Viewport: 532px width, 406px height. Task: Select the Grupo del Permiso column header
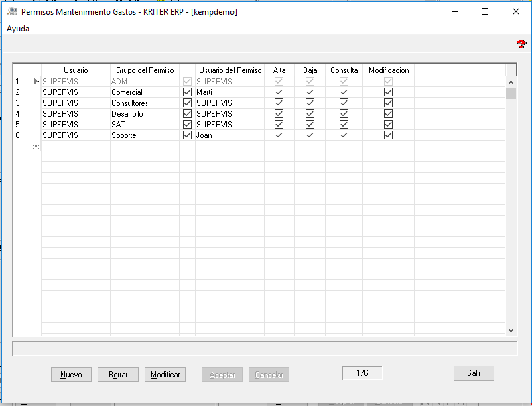144,70
